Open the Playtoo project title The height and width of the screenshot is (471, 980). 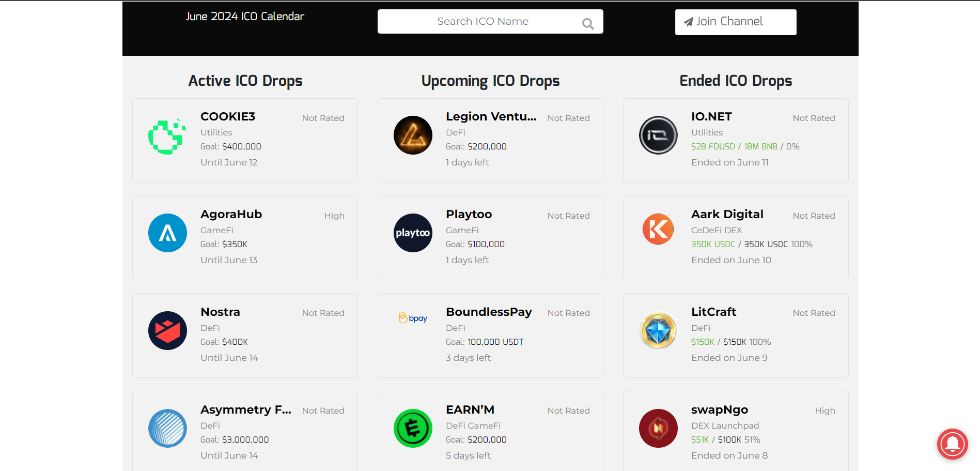(469, 214)
